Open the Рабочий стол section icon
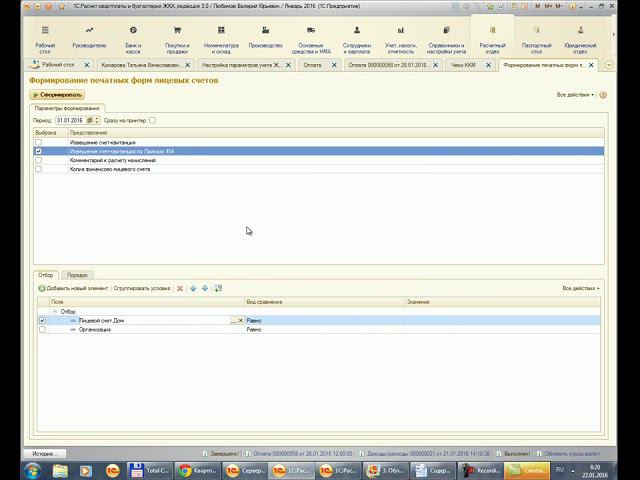This screenshot has height=480, width=640. point(45,39)
